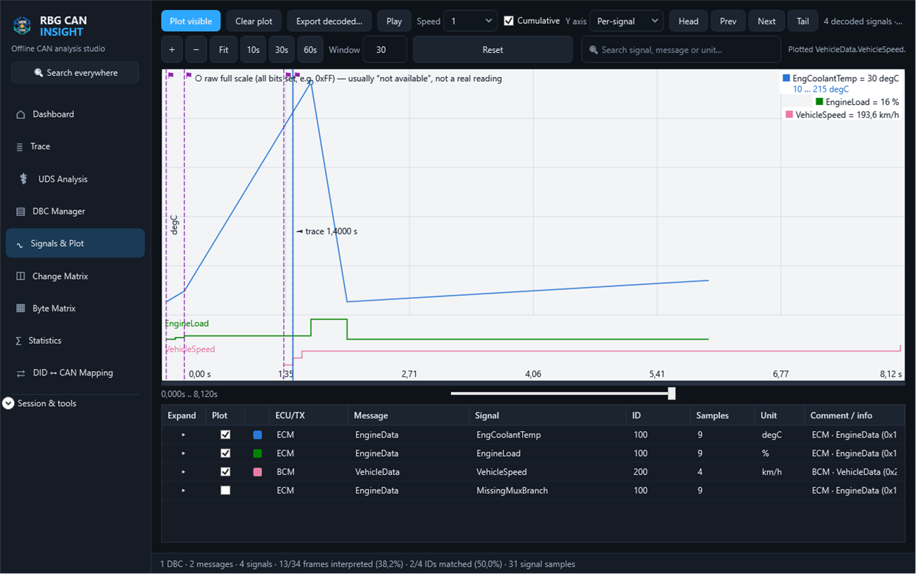
Task: Click the magnifier icon in signal search field
Action: point(593,50)
